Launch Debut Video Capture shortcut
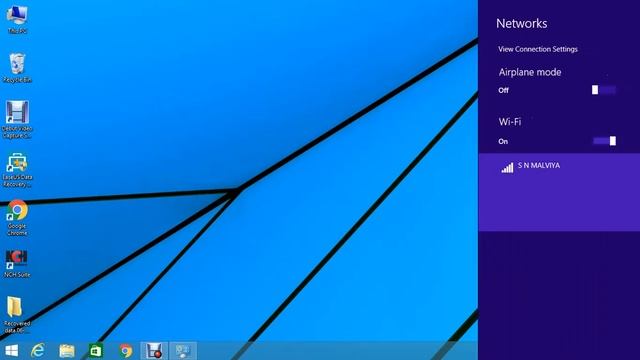 pos(17,119)
